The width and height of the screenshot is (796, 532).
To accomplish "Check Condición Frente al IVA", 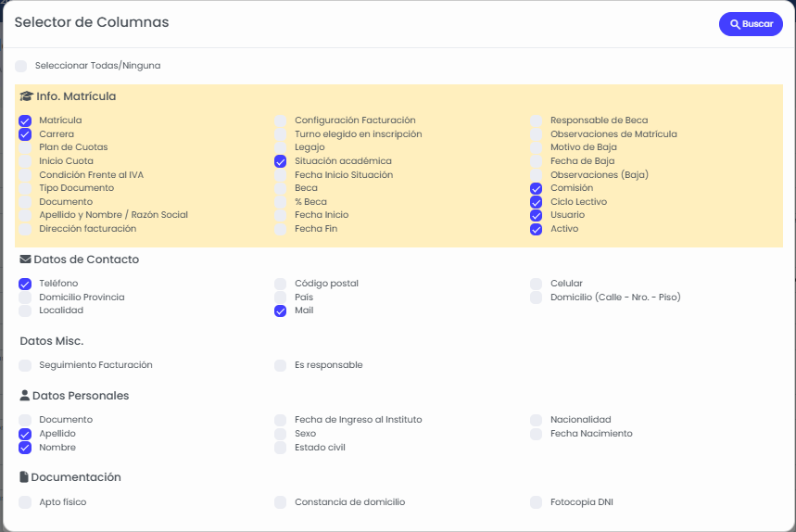I will click(25, 175).
